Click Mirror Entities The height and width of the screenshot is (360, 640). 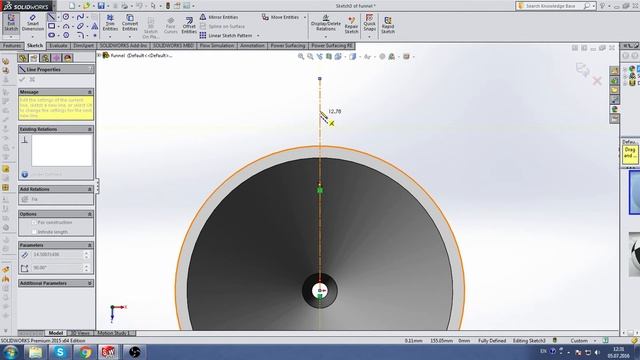(219, 17)
